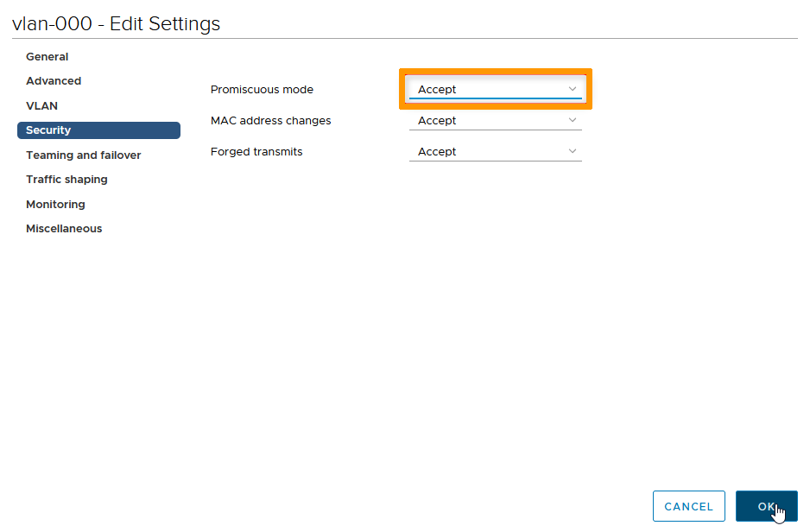Viewport: 810px width, 532px height.
Task: Click the MAC address changes chevron arrow
Action: click(x=573, y=120)
